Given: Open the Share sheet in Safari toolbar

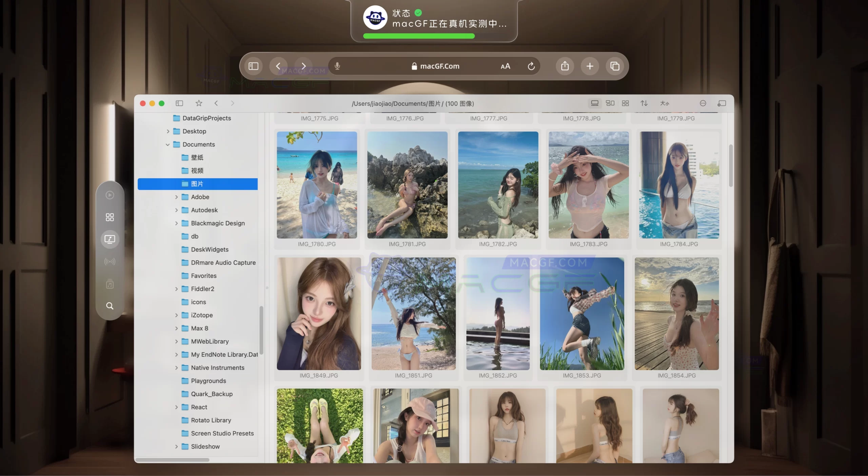Looking at the screenshot, I should 565,66.
